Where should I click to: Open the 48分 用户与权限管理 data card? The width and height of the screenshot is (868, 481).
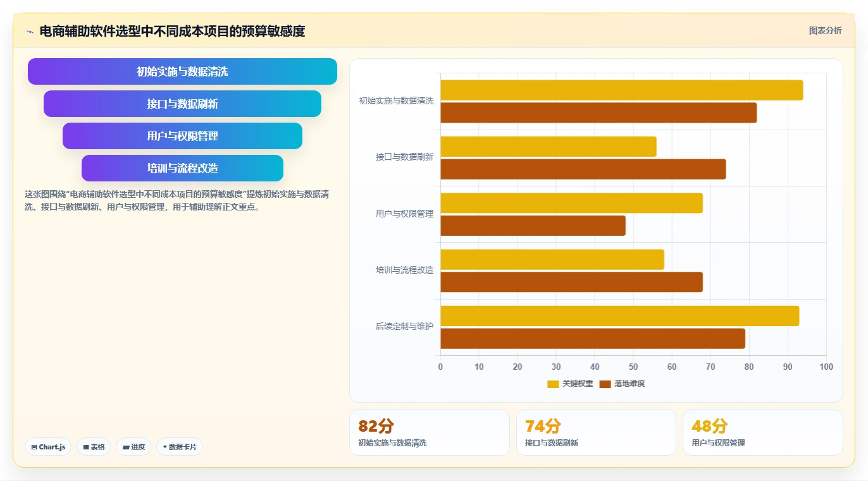tap(763, 432)
